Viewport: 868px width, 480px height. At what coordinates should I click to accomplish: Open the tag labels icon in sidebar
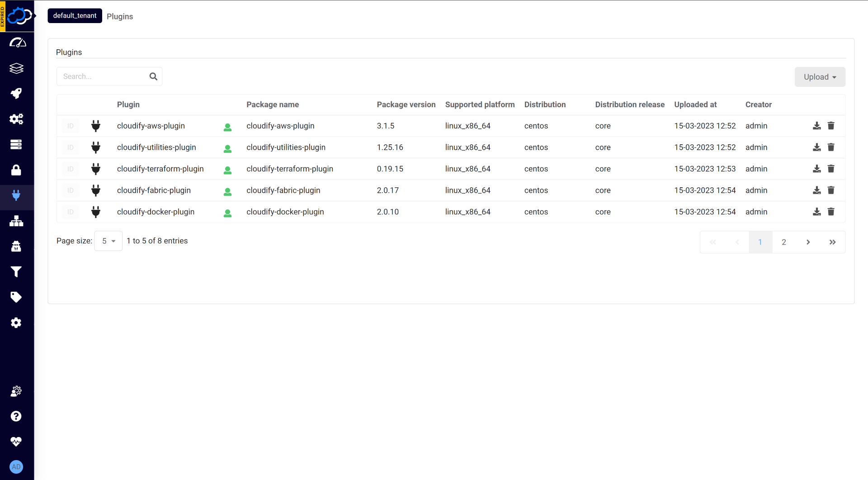(x=16, y=297)
